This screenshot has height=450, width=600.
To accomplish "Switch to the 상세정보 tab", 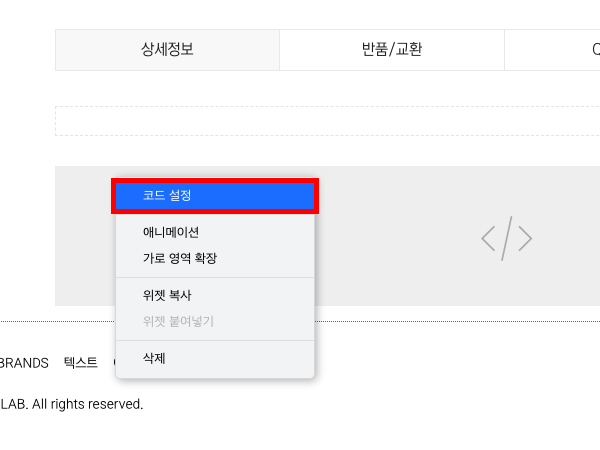I will (x=167, y=50).
